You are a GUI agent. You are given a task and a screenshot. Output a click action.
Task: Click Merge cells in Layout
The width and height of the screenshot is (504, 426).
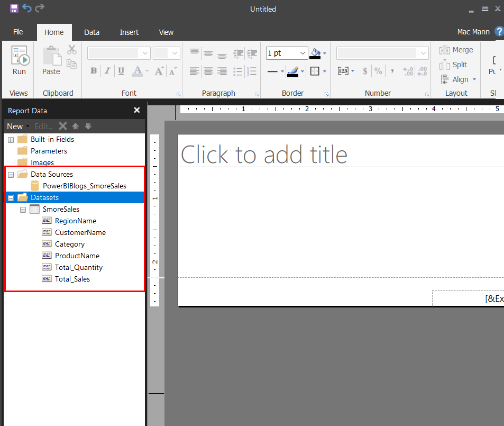456,50
